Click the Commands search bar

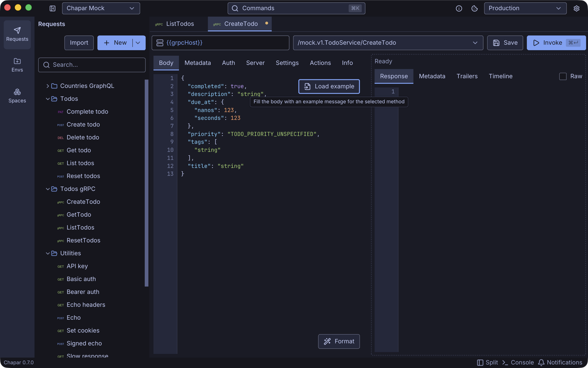tap(297, 8)
